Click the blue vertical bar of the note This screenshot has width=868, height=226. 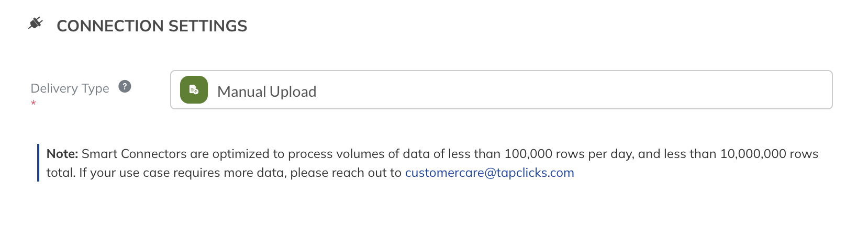tap(38, 163)
